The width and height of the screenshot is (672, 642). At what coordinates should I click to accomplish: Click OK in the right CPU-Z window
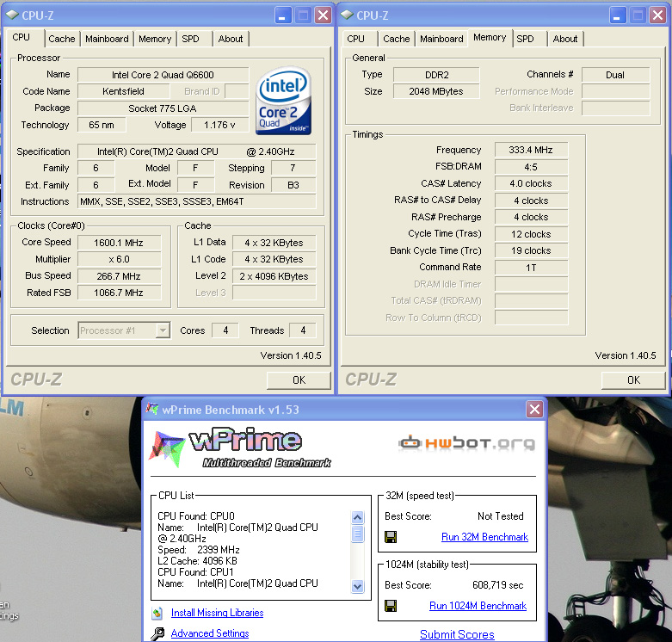click(x=633, y=380)
